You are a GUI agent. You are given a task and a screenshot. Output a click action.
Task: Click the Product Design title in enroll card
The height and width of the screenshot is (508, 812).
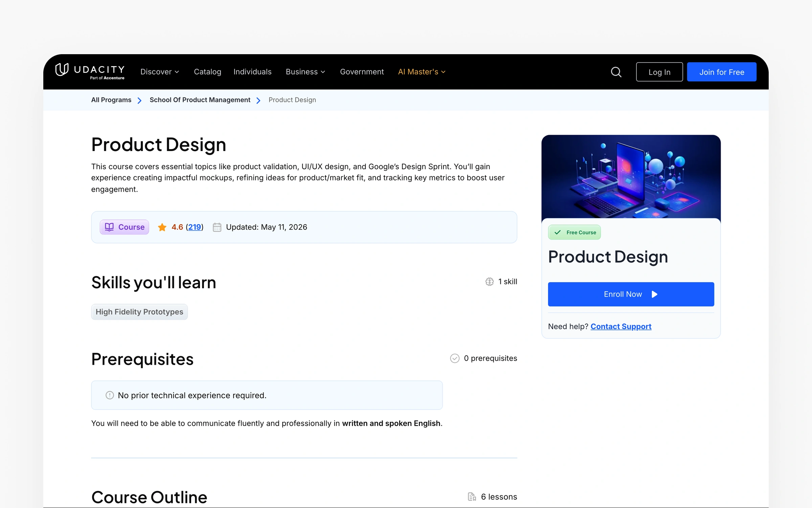608,257
